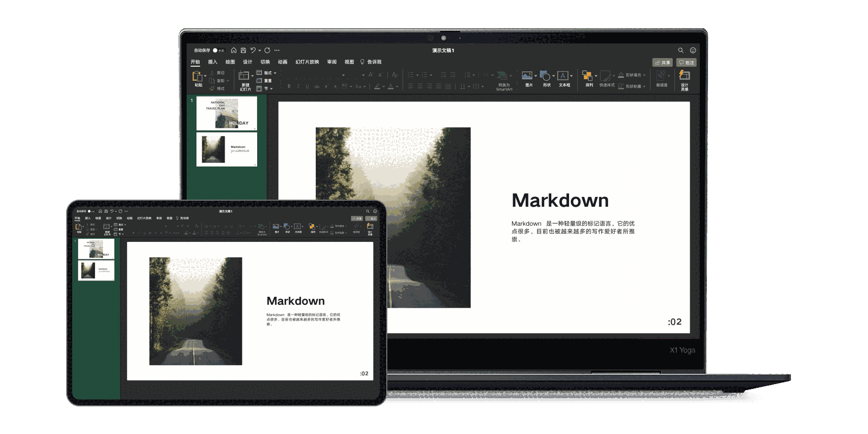The height and width of the screenshot is (434, 868).
Task: Open the 审阅 review tab on the laptop
Action: click(332, 62)
